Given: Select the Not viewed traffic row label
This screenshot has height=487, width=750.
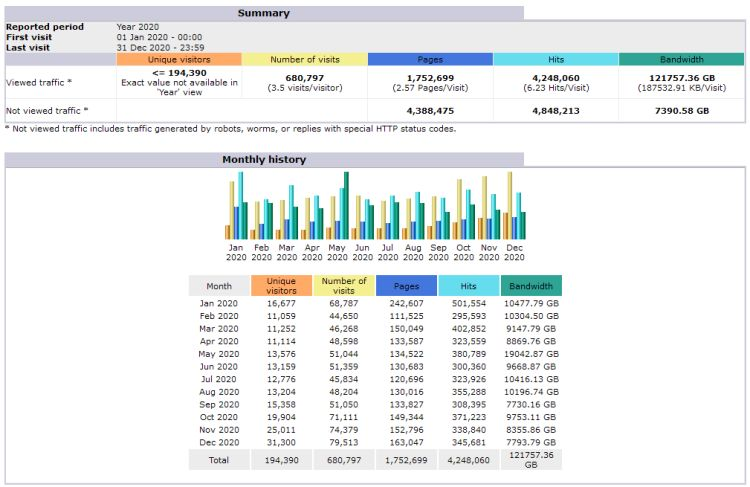Looking at the screenshot, I should (47, 110).
